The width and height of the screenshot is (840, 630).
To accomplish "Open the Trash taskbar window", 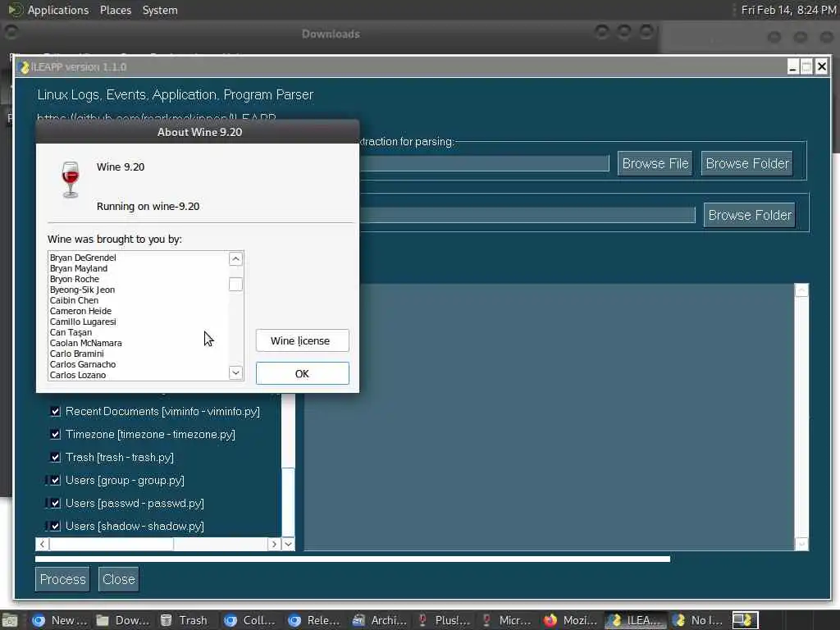I will [x=185, y=620].
